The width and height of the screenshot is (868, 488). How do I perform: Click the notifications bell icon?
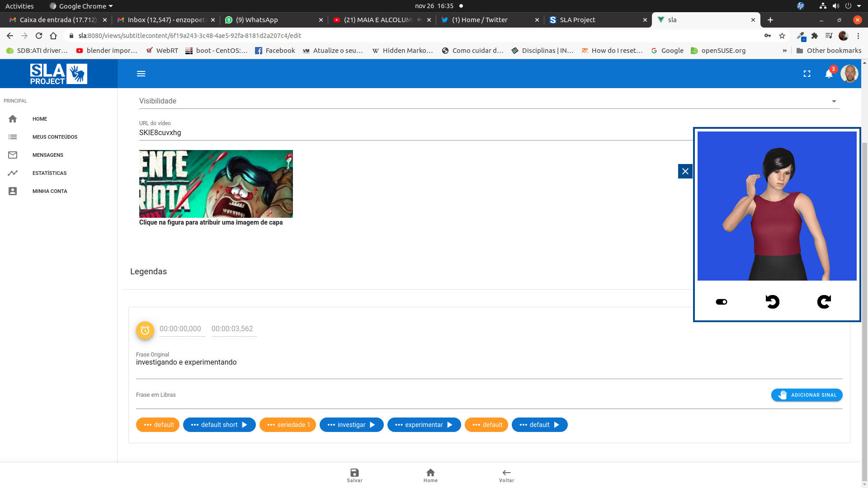[x=829, y=74]
